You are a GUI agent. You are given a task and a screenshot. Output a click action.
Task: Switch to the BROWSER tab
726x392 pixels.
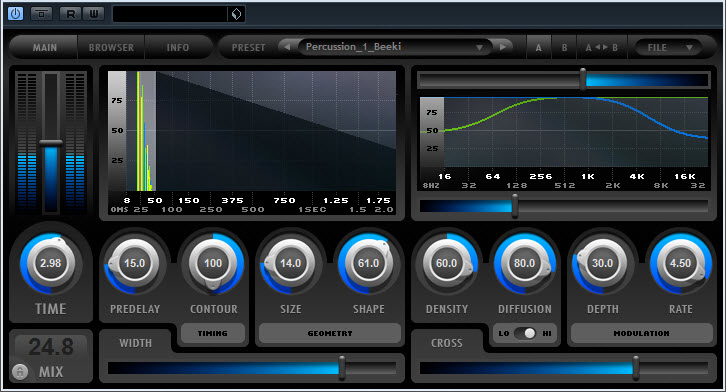[x=111, y=48]
